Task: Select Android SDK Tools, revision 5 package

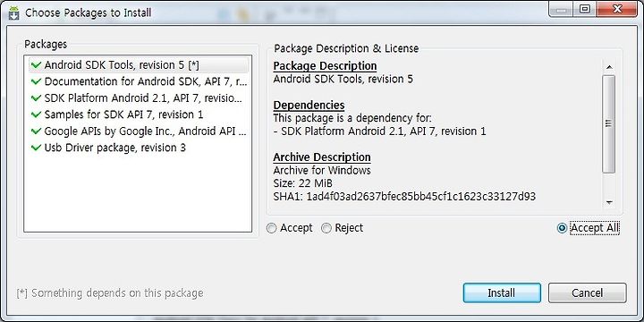Action: 139,65
